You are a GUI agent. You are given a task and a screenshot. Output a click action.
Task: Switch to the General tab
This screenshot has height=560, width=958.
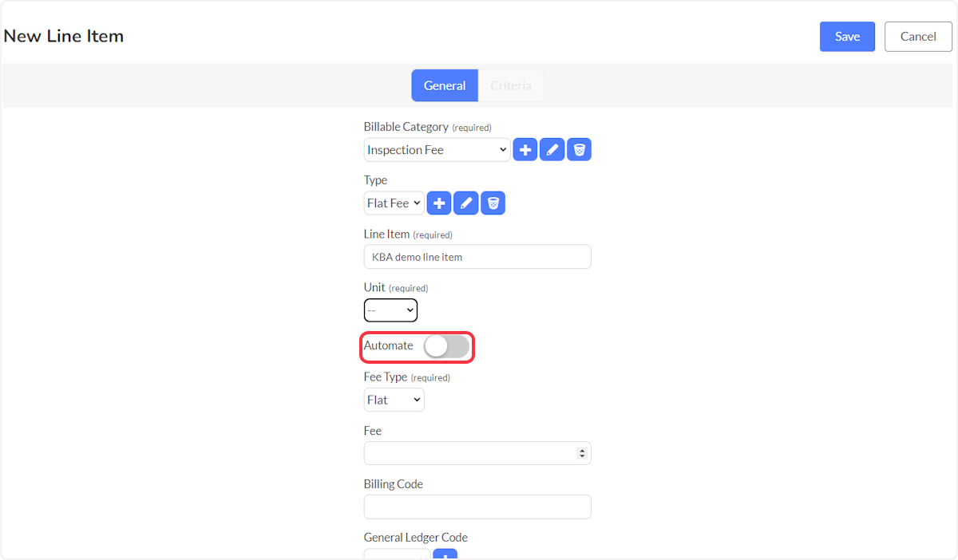pyautogui.click(x=445, y=85)
